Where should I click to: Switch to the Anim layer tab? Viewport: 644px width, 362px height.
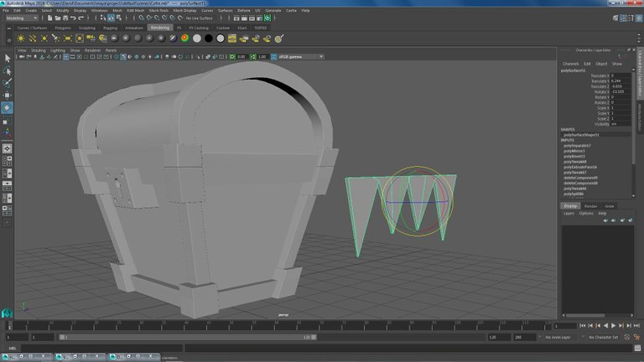(x=609, y=206)
